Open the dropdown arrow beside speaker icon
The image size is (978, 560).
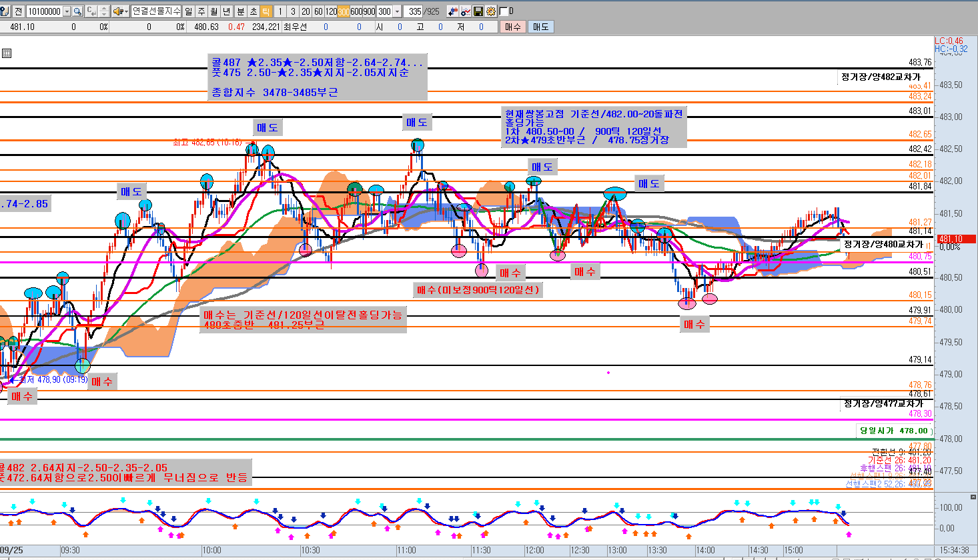pos(125,11)
